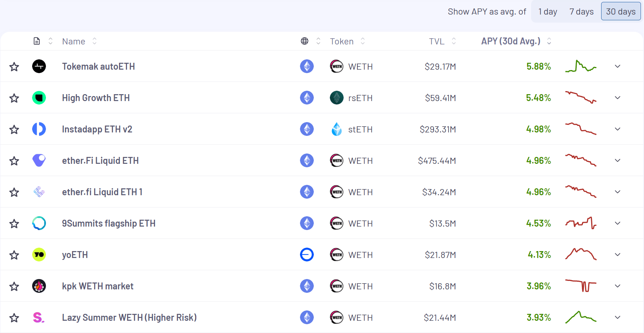This screenshot has height=333, width=644.
Task: Toggle favorite star for 9Summits flagship ETH
Action: pos(14,224)
